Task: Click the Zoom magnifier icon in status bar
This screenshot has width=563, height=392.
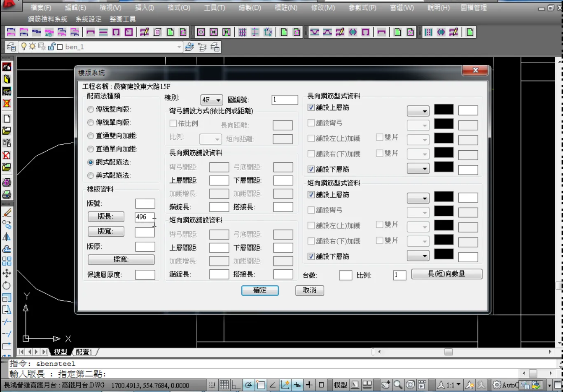Action: [x=398, y=385]
